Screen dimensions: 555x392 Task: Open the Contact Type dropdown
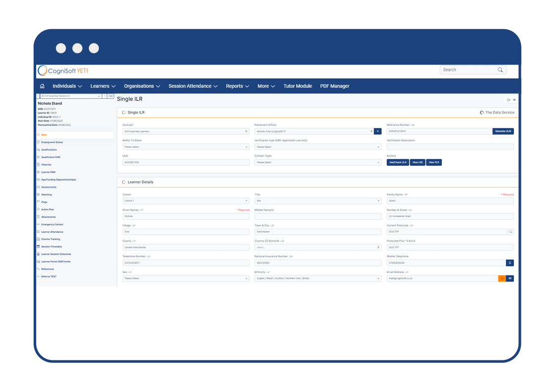tap(318, 162)
